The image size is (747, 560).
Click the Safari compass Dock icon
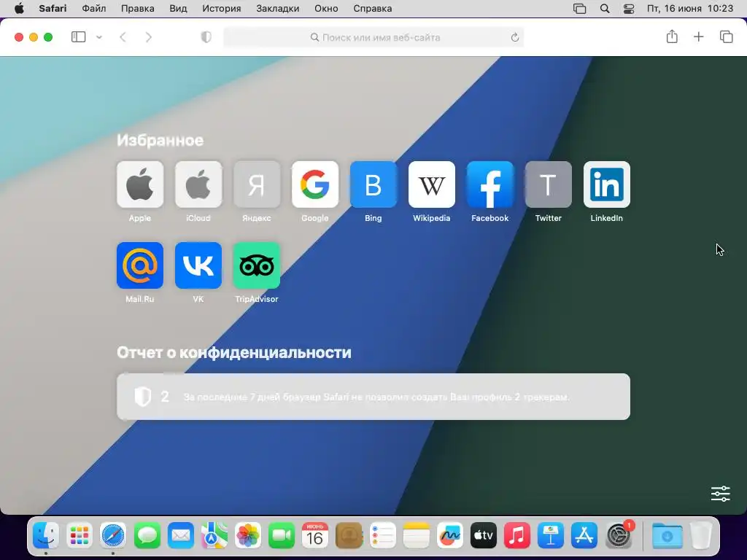(113, 536)
